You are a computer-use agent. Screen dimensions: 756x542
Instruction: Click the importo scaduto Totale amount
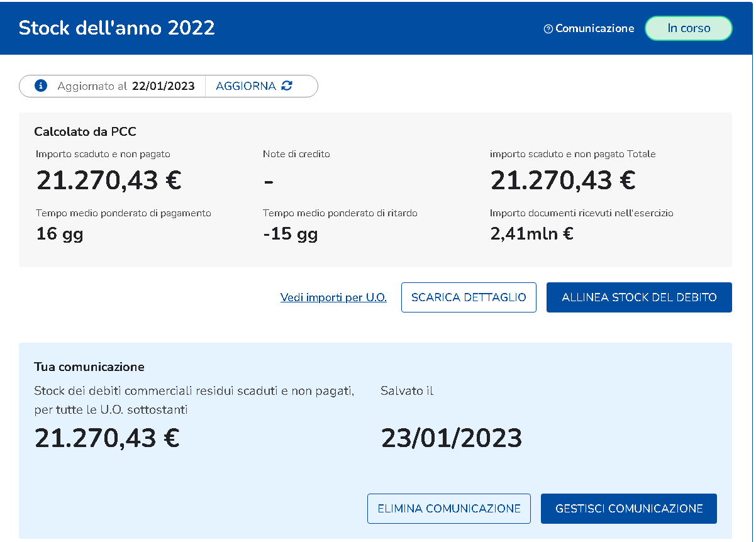[563, 180]
